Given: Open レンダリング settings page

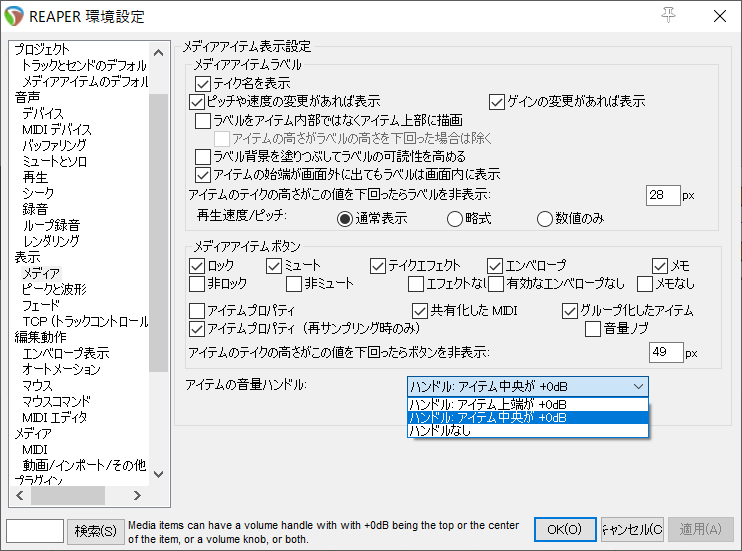Looking at the screenshot, I should (51, 241).
